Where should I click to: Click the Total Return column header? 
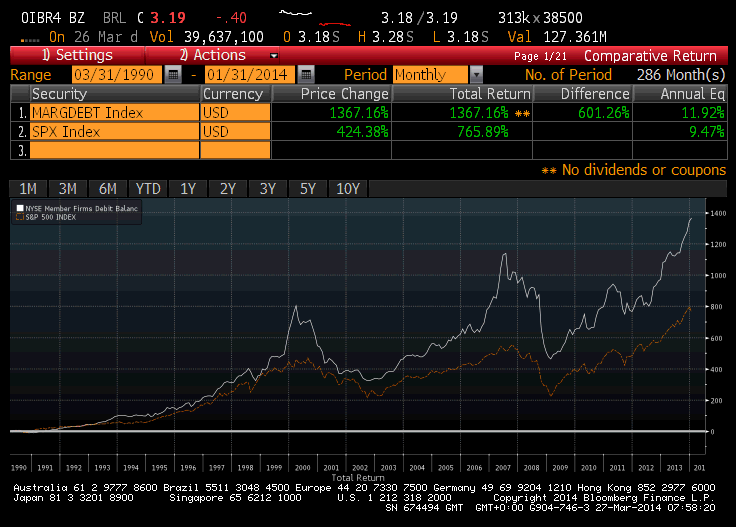[462, 94]
